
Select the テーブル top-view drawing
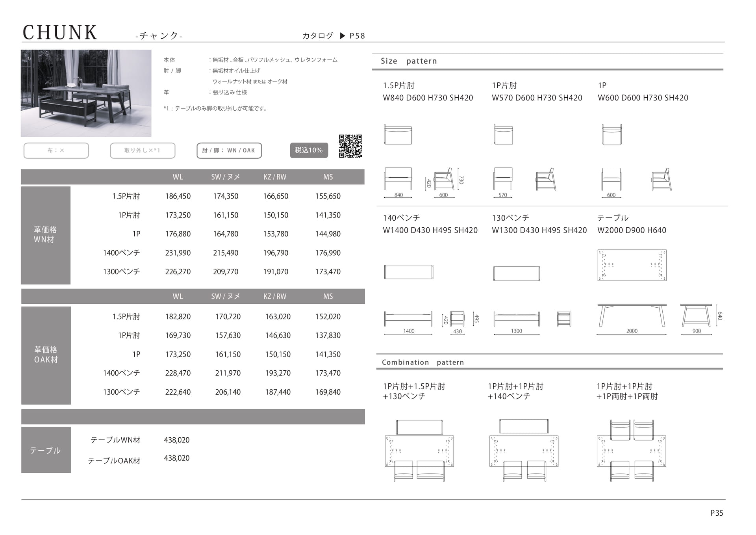632,265
